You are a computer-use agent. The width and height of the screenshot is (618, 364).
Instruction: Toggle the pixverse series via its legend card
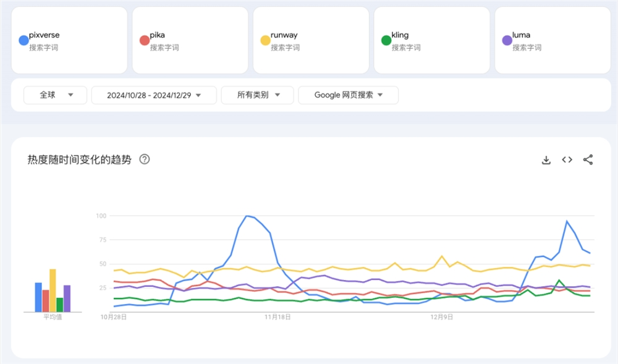coord(69,39)
